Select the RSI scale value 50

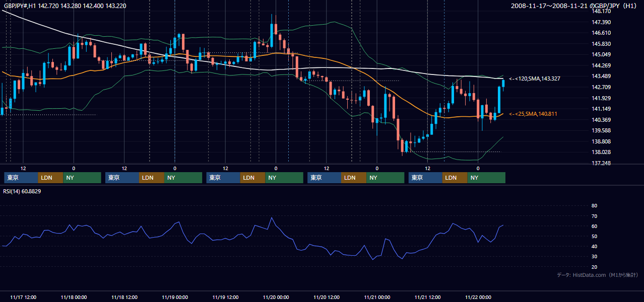594,236
